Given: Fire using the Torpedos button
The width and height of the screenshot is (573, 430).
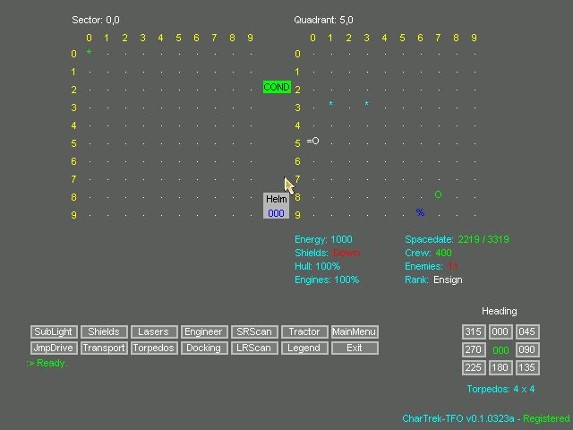Looking at the screenshot, I should pyautogui.click(x=154, y=348).
